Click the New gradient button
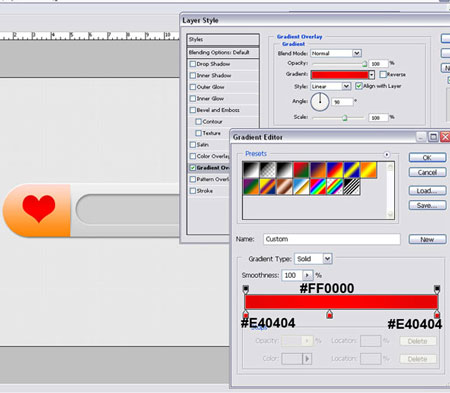Screen dimensions: 450x393 (x=427, y=239)
